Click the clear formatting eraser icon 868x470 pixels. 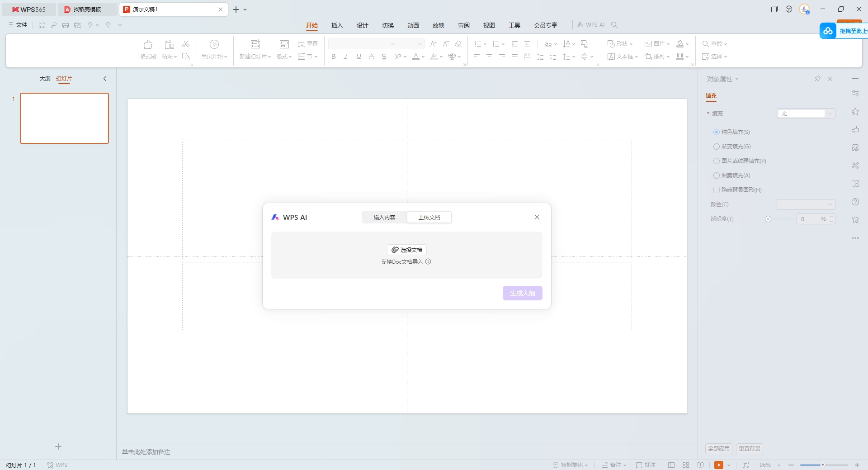coord(458,44)
